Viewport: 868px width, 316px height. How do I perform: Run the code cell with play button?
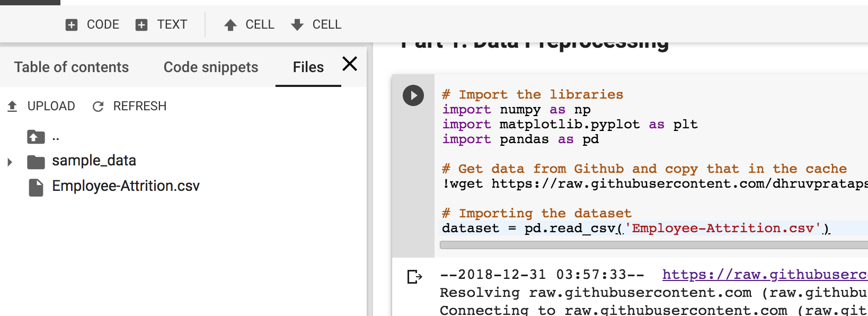coord(413,95)
